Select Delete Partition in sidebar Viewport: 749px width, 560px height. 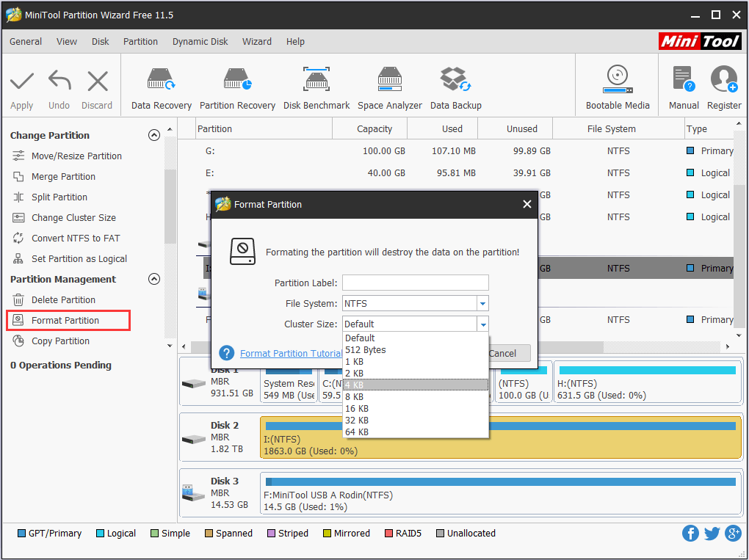(x=54, y=299)
